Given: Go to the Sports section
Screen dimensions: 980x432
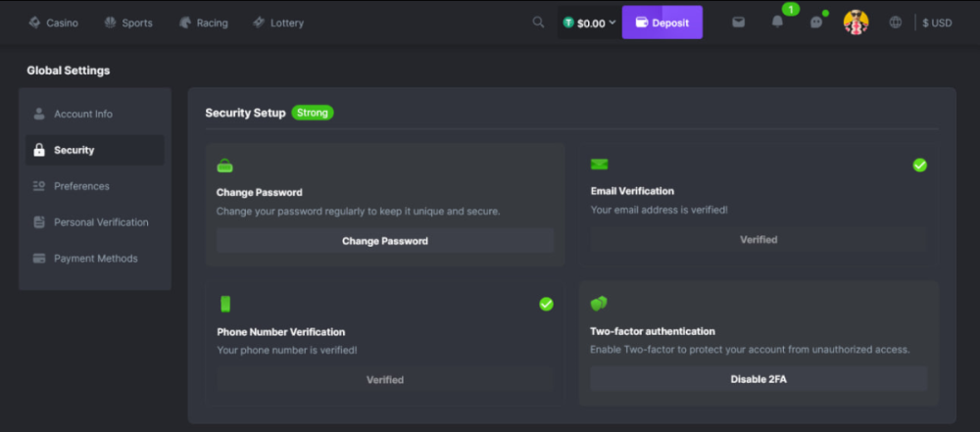Looking at the screenshot, I should coord(128,23).
